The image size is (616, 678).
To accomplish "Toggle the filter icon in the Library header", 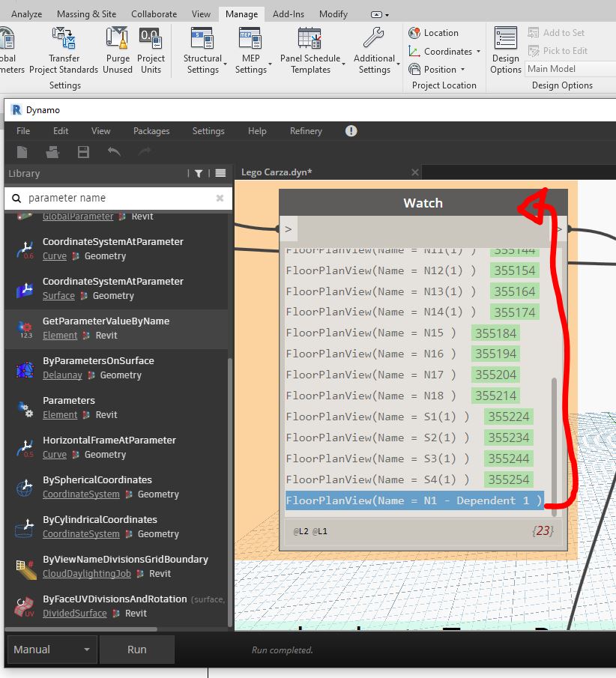I will (x=199, y=173).
